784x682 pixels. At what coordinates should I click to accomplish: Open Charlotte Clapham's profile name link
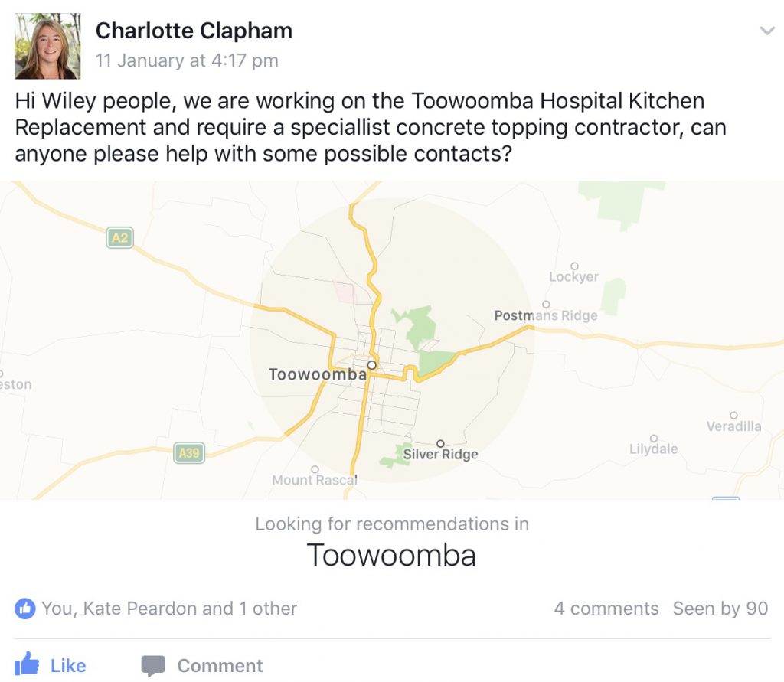(194, 31)
